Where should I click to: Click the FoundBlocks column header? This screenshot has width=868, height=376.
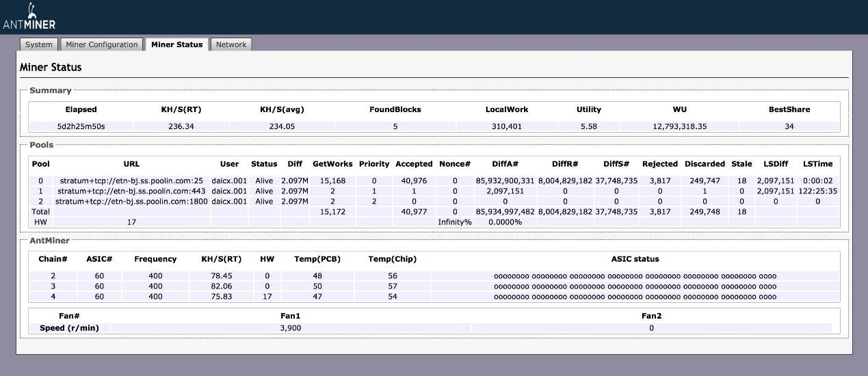coord(395,109)
